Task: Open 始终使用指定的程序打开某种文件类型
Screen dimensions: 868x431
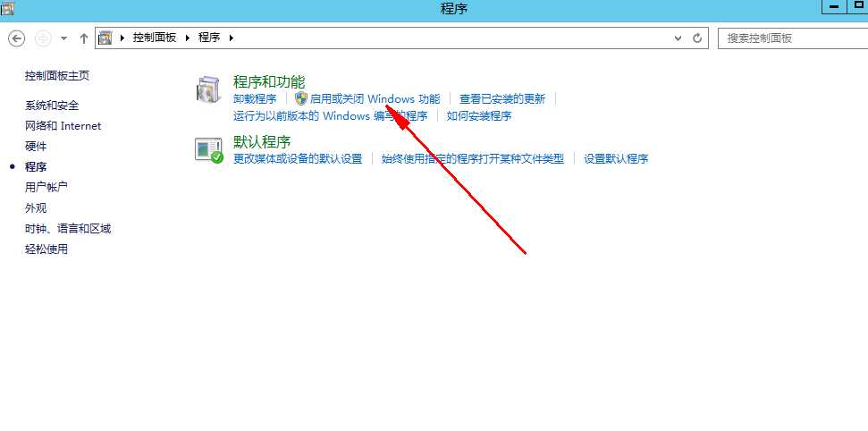Action: 473,159
